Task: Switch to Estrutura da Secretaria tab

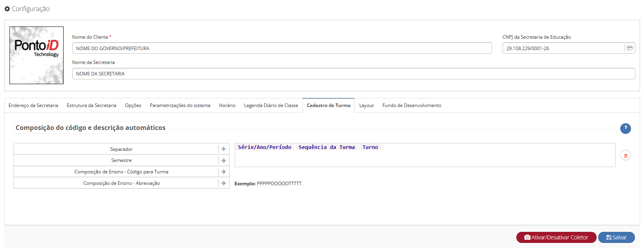Action: 91,105
